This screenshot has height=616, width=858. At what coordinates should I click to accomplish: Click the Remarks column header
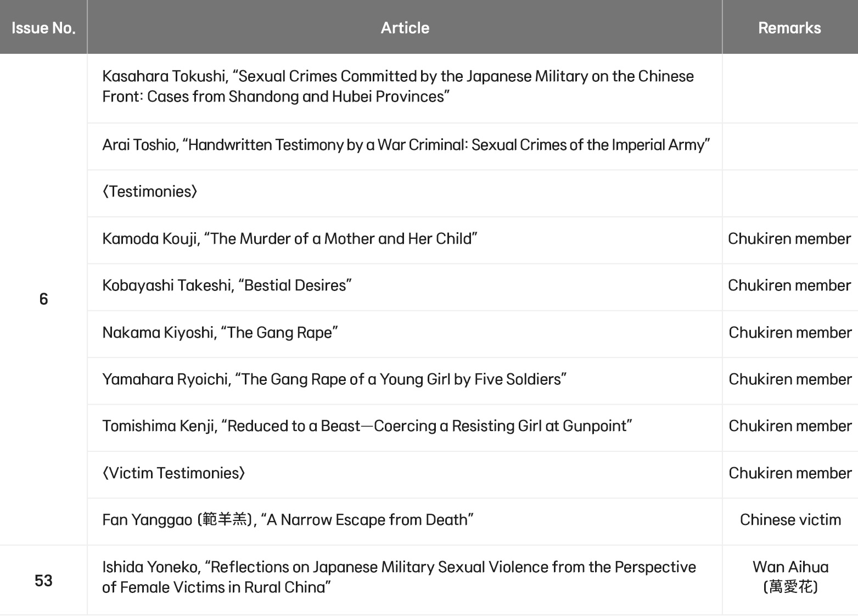click(790, 27)
